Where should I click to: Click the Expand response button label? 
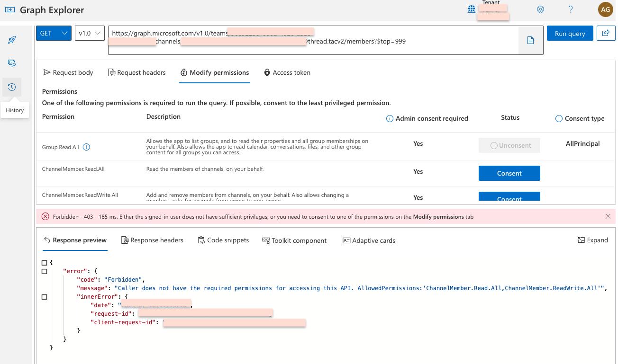coord(598,240)
